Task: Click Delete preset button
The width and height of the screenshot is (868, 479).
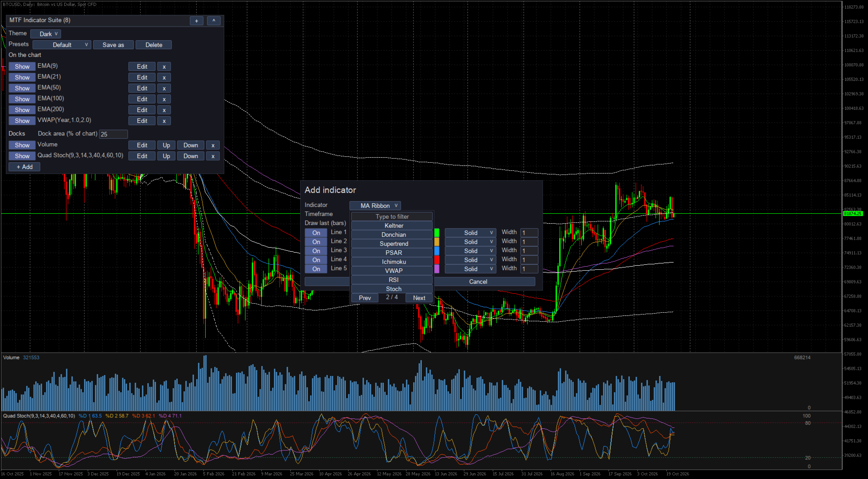Action: (154, 45)
